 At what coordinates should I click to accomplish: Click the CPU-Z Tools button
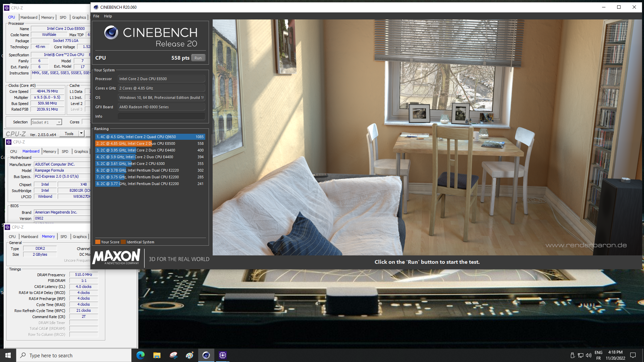pos(69,134)
